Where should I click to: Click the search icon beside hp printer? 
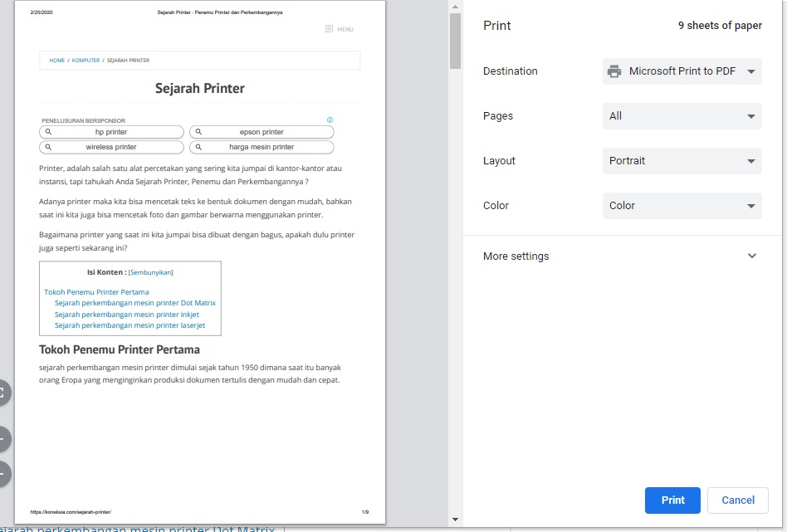pos(48,131)
